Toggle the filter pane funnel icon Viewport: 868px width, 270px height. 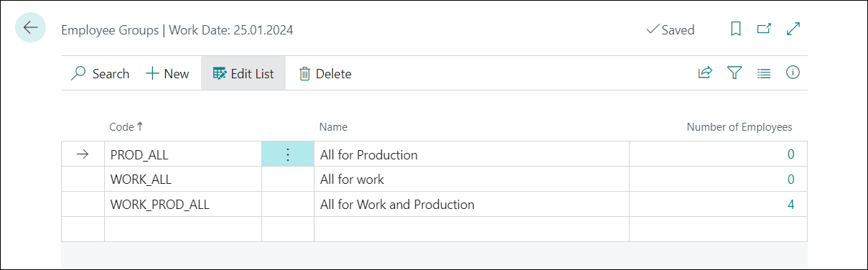click(x=734, y=73)
